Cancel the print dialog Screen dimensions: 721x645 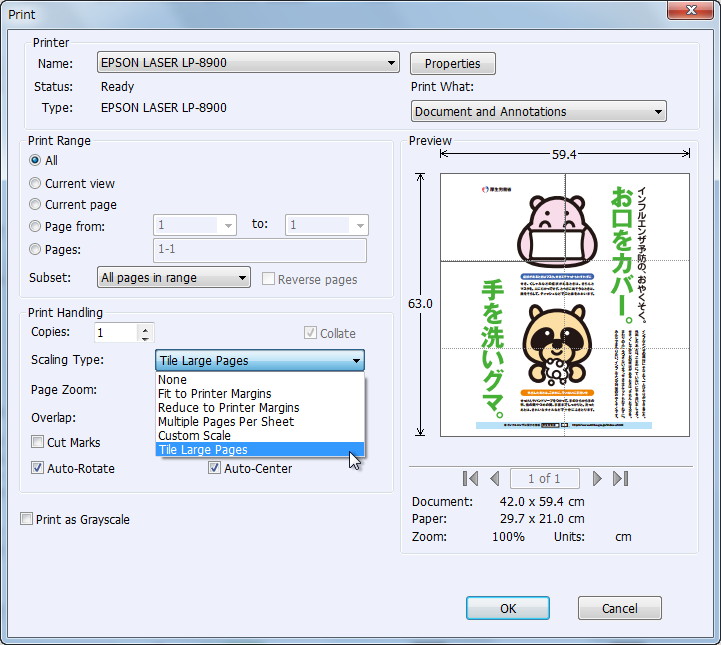point(619,608)
